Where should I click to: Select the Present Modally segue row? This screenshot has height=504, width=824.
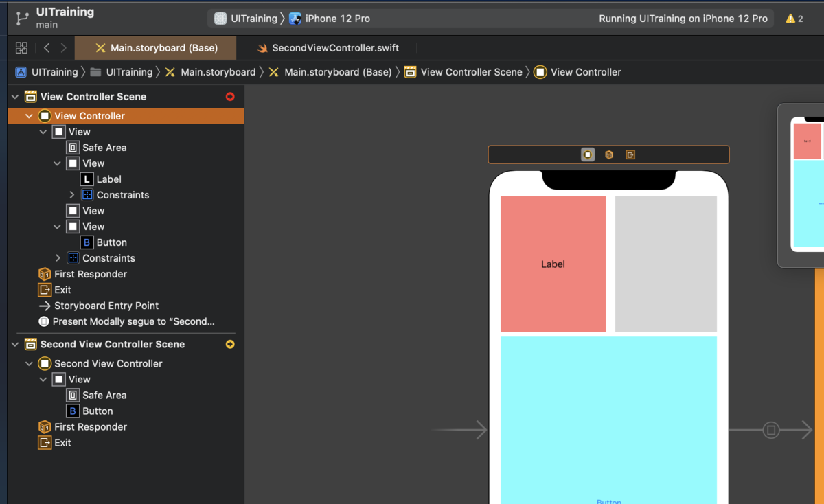(126, 321)
